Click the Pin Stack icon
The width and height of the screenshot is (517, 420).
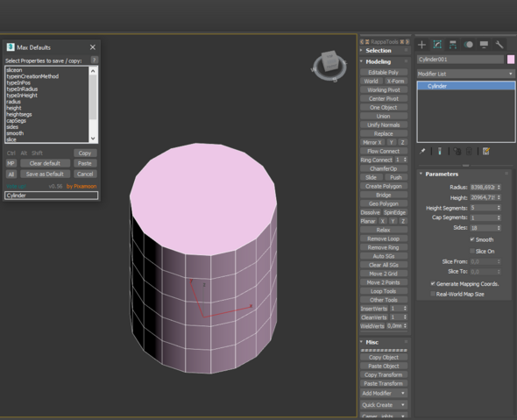click(x=422, y=151)
